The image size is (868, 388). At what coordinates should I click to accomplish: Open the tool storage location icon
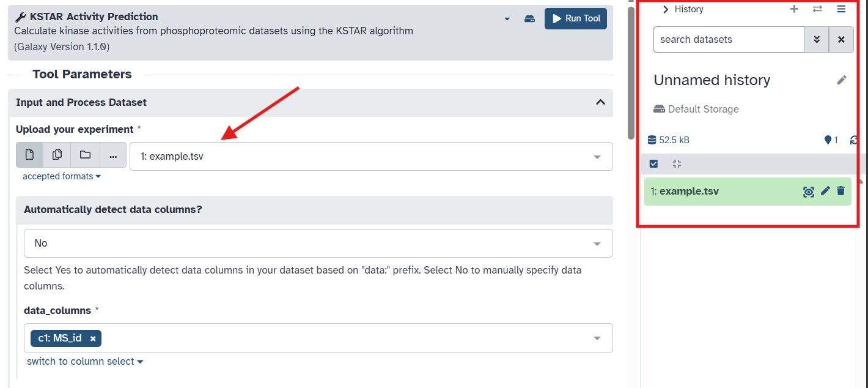(x=530, y=19)
